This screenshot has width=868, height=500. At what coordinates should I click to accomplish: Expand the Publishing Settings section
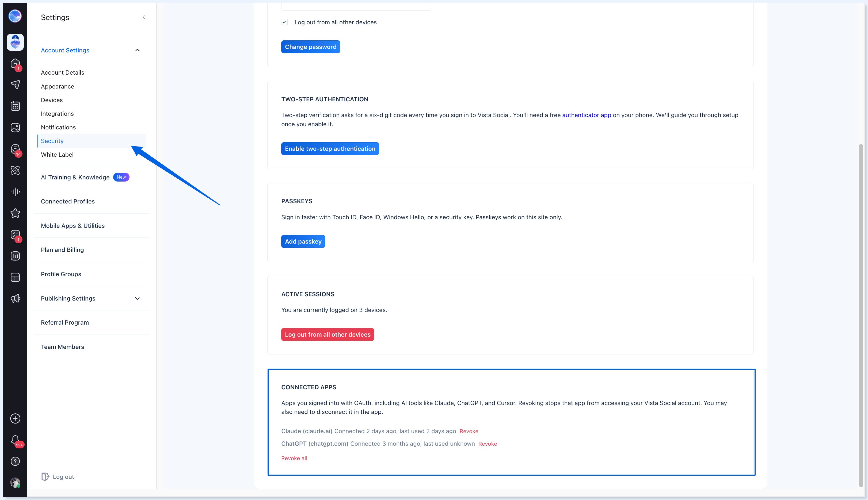(x=138, y=298)
